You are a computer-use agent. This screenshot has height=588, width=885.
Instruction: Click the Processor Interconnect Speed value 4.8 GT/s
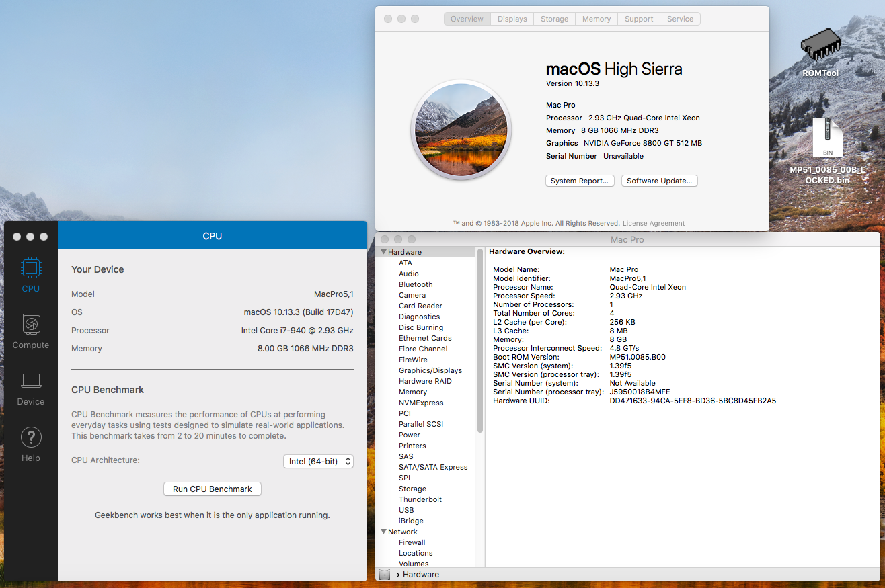(624, 348)
